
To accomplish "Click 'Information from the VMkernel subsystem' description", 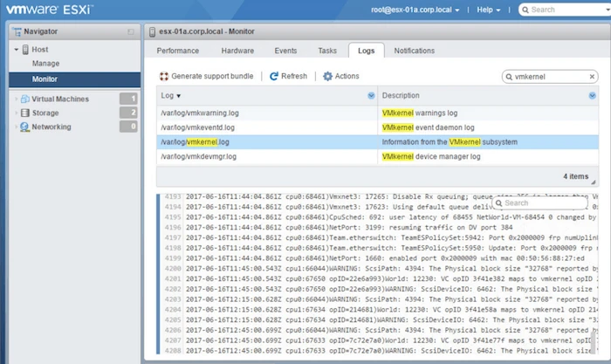I will click(x=450, y=142).
